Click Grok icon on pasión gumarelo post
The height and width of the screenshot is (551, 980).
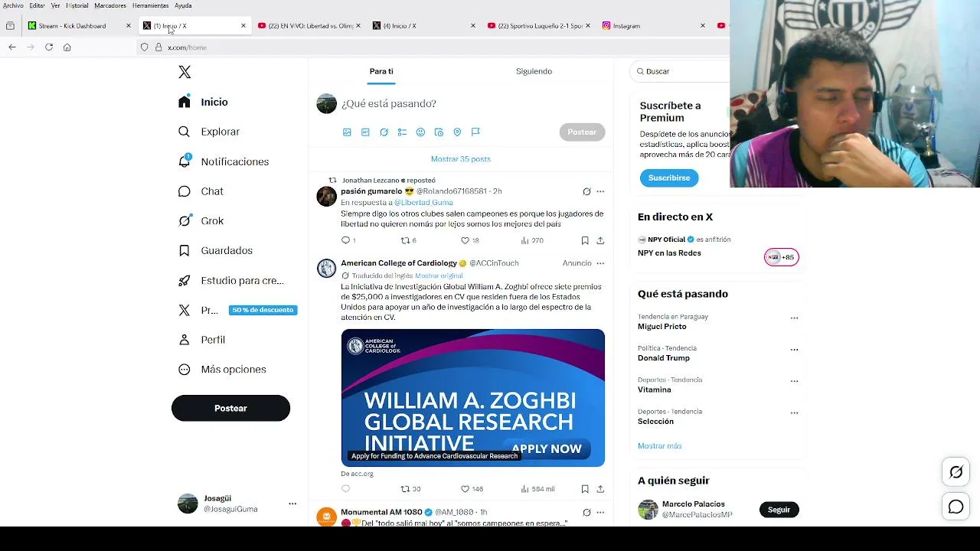pos(586,191)
